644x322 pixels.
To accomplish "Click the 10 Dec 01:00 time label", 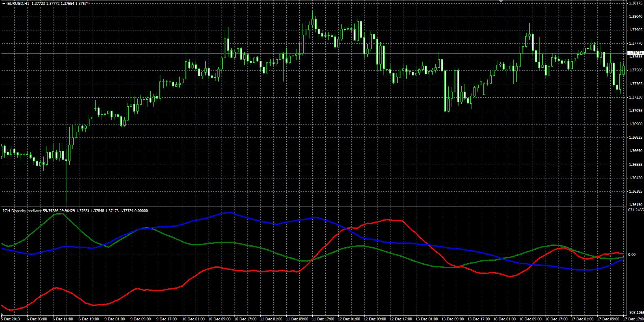I will (x=193, y=319).
